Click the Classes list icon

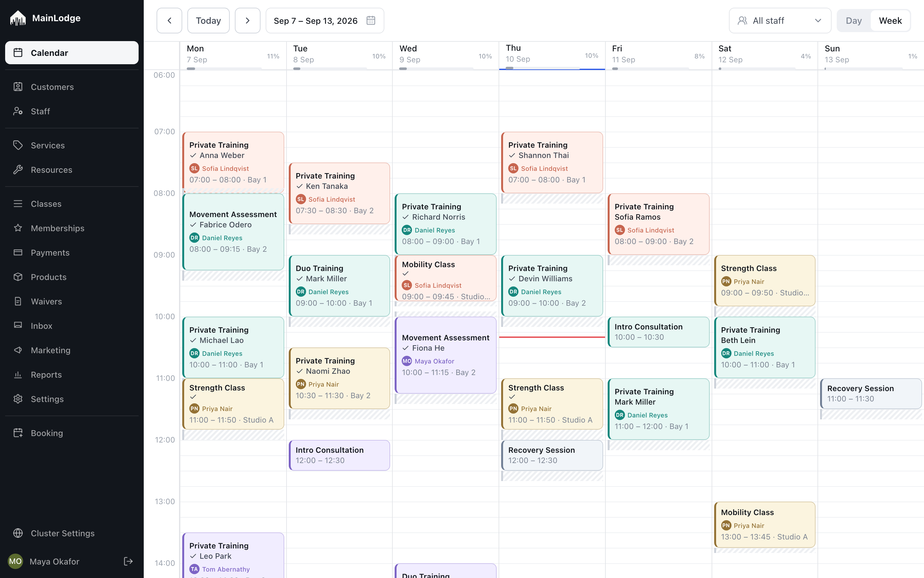point(18,204)
